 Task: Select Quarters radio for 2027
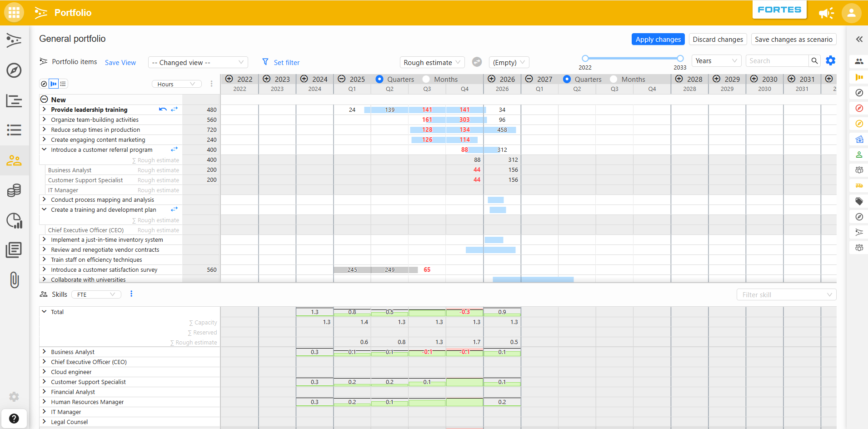(567, 79)
